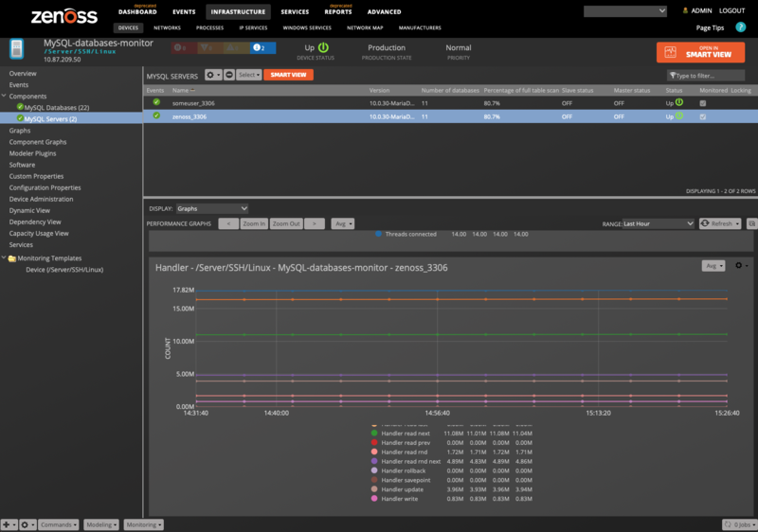Toggle the Threads connected series in legend
This screenshot has width=758, height=532.
click(x=406, y=234)
